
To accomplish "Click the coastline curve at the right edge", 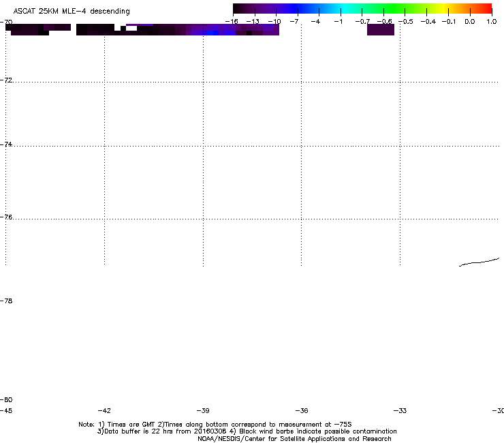I will click(x=479, y=262).
